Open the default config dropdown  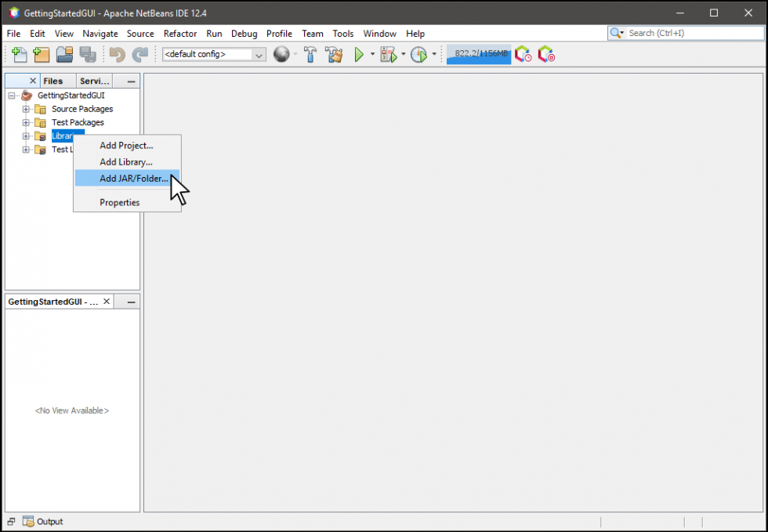(x=259, y=54)
